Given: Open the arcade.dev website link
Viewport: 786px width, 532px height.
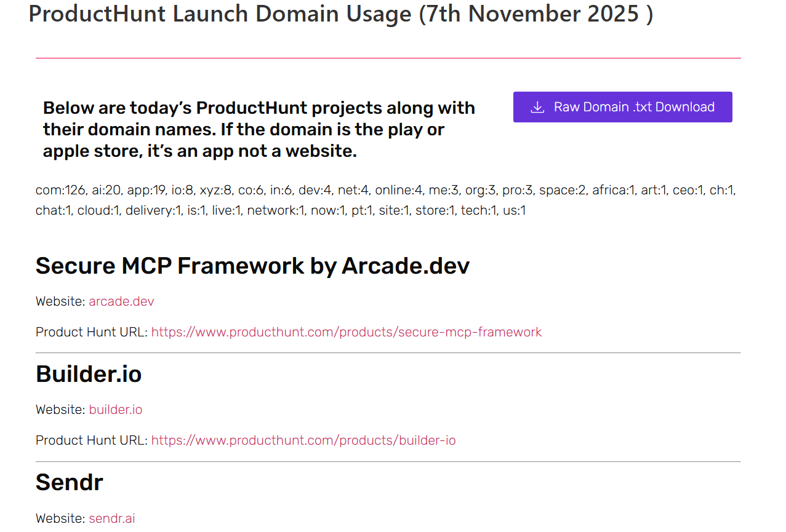Looking at the screenshot, I should 121,301.
